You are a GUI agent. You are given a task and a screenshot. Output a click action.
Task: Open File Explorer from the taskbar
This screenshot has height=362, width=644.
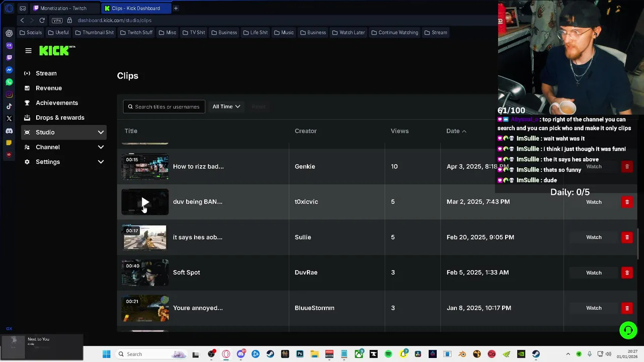314,354
